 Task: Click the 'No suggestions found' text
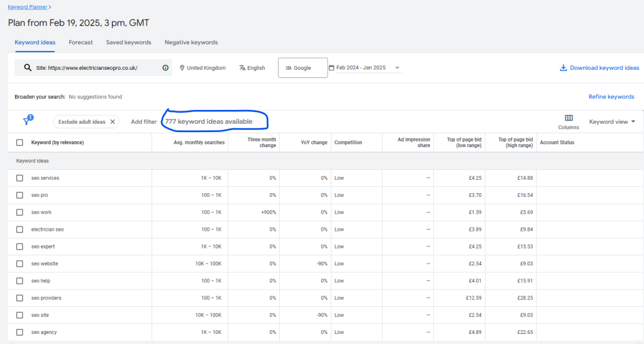pyautogui.click(x=96, y=97)
